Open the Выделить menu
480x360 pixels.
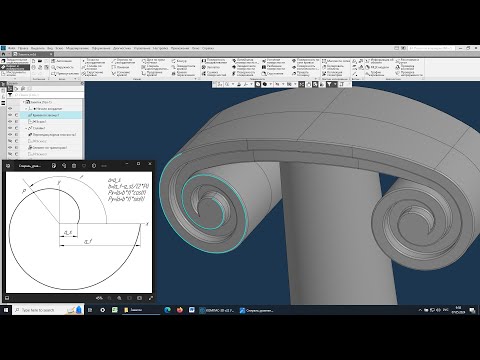pos(38,48)
